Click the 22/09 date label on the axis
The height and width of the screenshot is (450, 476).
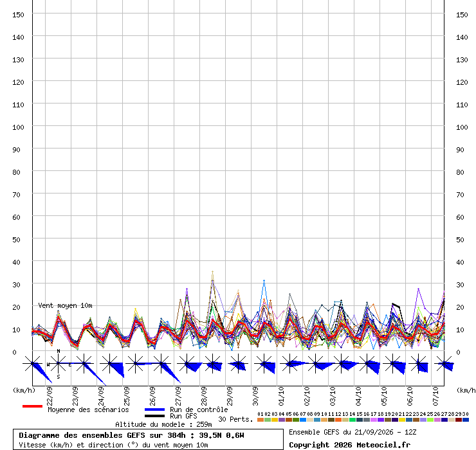coord(50,396)
